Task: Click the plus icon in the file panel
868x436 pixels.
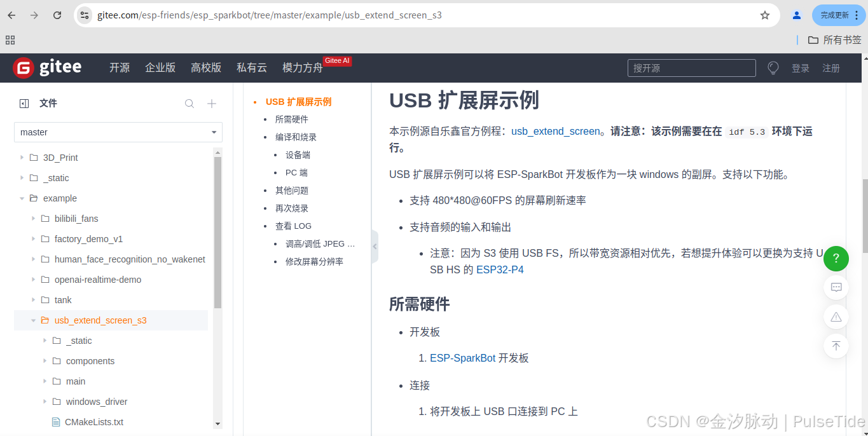Action: click(x=212, y=104)
